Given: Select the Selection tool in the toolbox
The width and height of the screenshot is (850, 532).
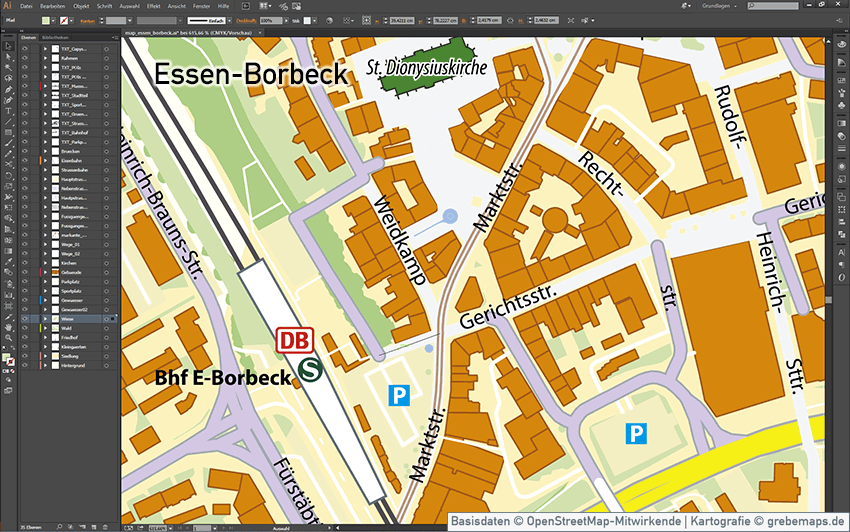Looking at the screenshot, I should (x=8, y=48).
